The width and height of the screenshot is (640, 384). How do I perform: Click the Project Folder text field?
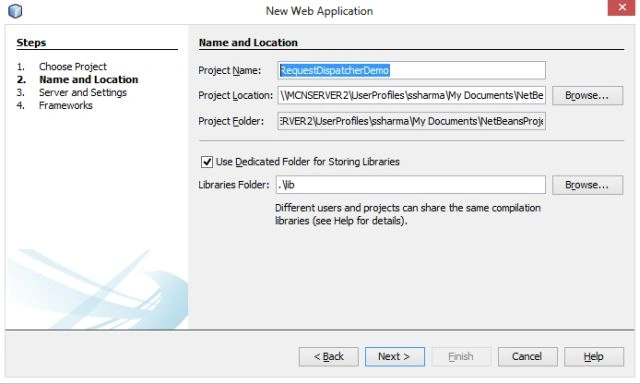[411, 121]
